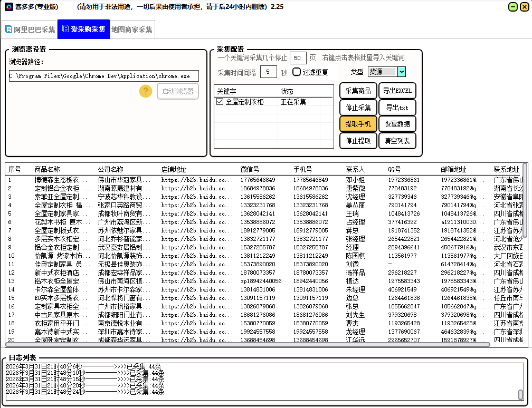532x408 pixels.
Task: Click the yellow question mark help icon
Action: [x=146, y=91]
